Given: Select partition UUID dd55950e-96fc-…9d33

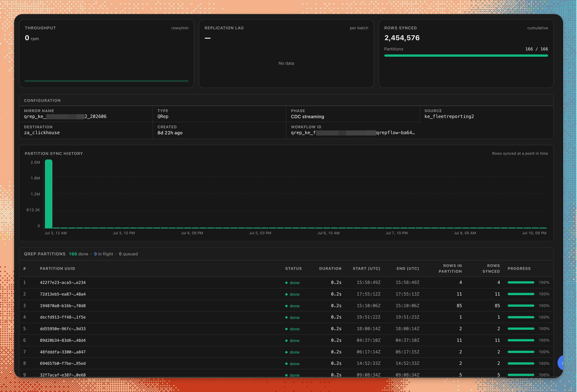Looking at the screenshot, I should 63,329.
